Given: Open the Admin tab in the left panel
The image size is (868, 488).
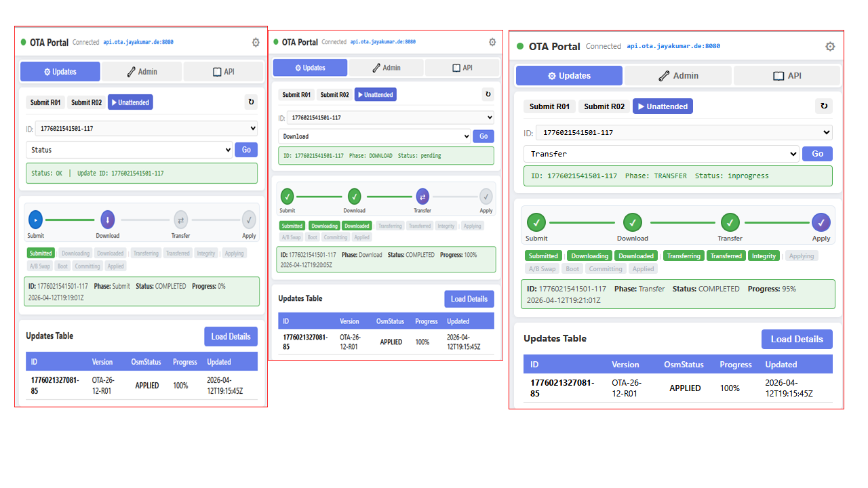Looking at the screenshot, I should coord(142,70).
